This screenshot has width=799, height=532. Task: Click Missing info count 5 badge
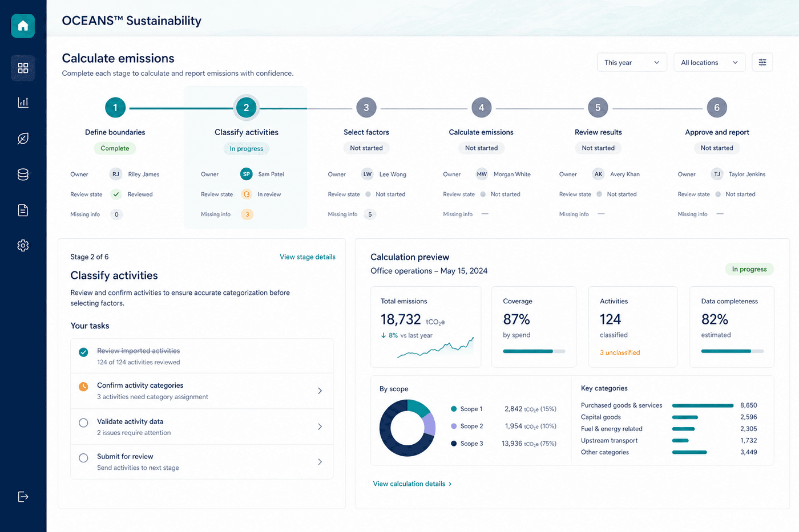(x=370, y=214)
